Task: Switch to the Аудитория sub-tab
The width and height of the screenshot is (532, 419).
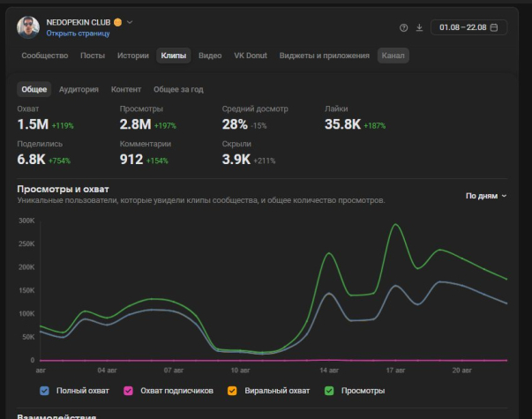Action: click(x=79, y=89)
